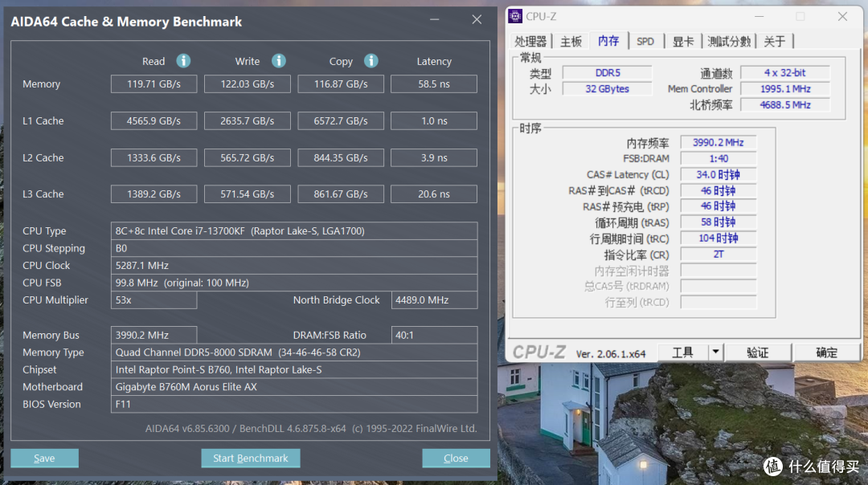Click Memory Copy value 116.87 GB/s

pyautogui.click(x=341, y=84)
